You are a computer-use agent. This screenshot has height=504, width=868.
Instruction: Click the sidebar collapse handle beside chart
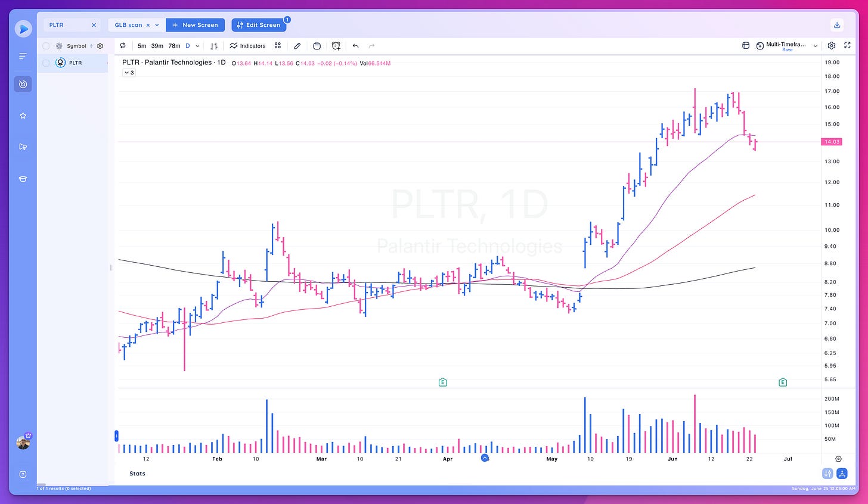[x=111, y=268]
